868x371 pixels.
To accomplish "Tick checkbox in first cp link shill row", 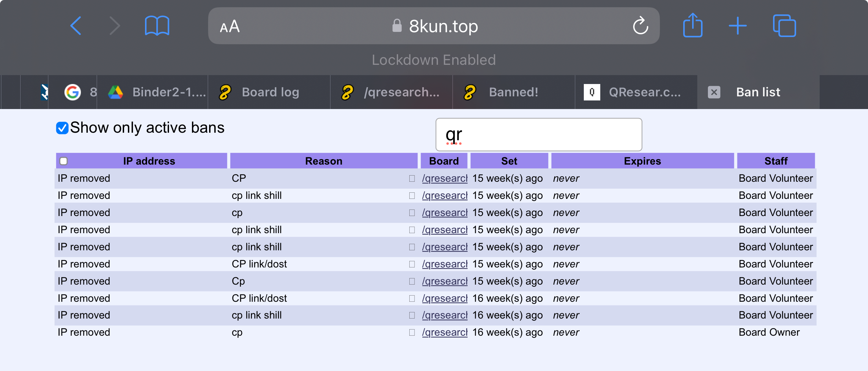I will pyautogui.click(x=412, y=195).
